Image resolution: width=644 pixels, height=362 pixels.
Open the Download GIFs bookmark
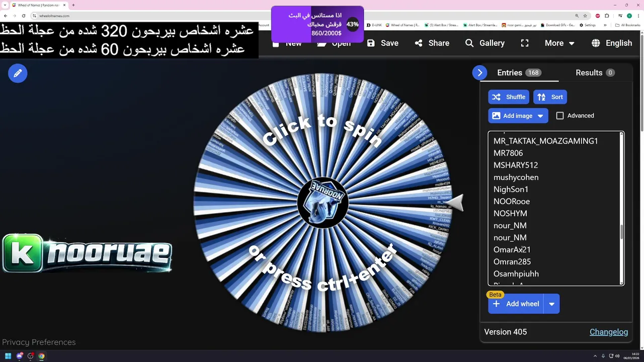point(557,25)
